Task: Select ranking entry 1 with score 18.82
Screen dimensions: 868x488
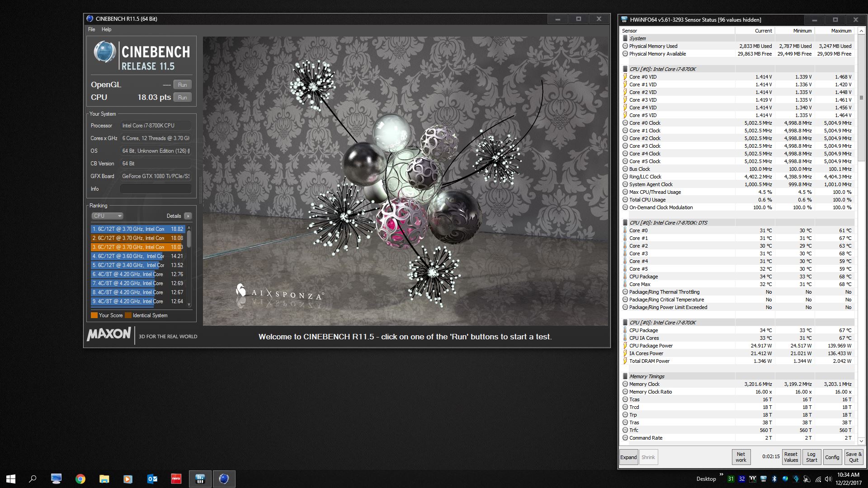Action: pyautogui.click(x=137, y=229)
